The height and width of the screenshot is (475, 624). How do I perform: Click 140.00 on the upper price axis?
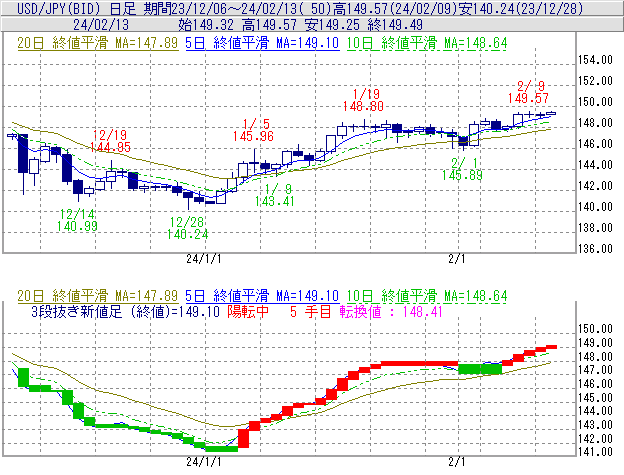pos(595,207)
